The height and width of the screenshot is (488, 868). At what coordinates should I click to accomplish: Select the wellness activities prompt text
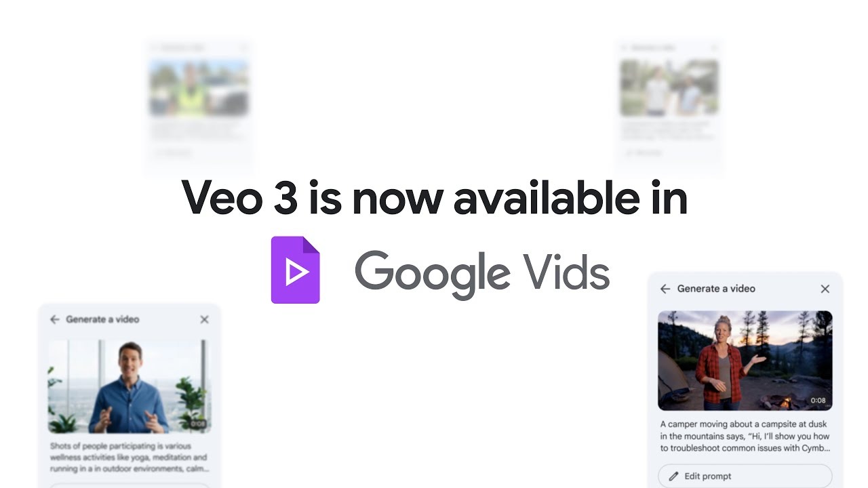pos(130,457)
